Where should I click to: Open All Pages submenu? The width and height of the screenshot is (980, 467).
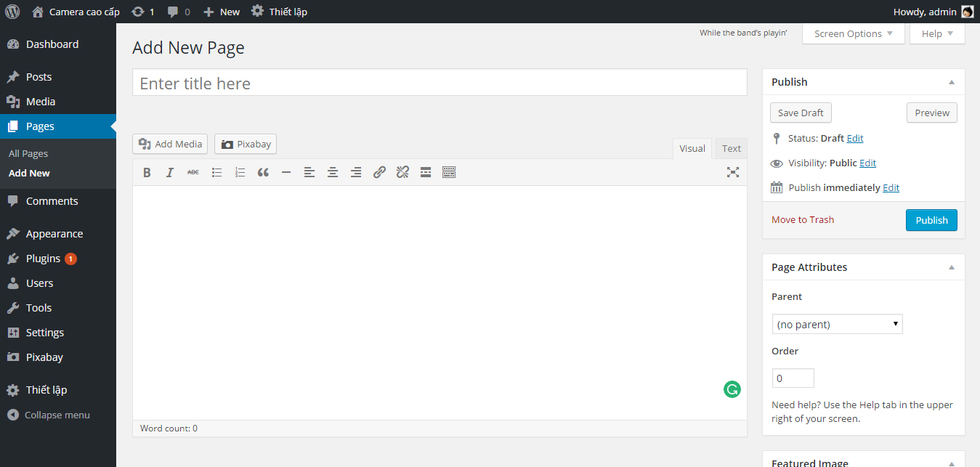click(x=28, y=153)
